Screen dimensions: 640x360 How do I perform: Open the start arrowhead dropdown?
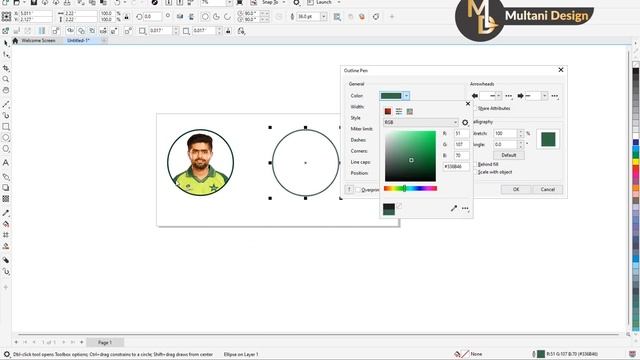(x=499, y=96)
